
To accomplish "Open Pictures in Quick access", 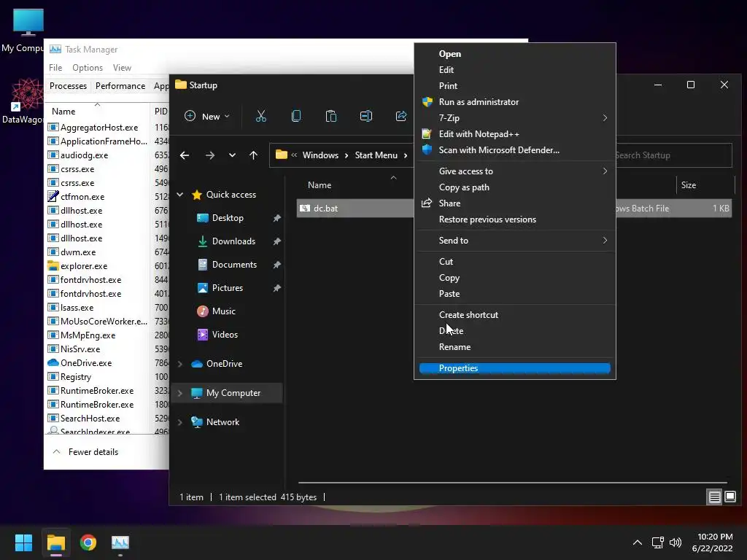I will [228, 288].
